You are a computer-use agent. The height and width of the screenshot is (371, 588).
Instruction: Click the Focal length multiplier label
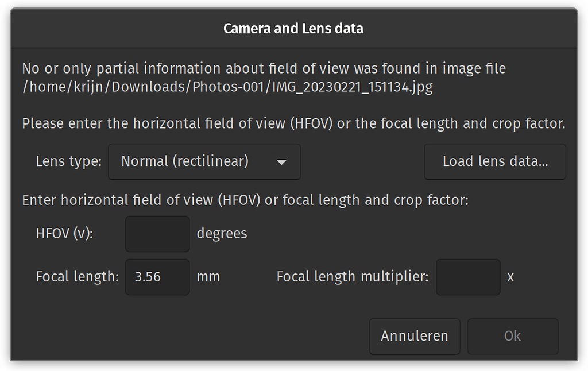click(351, 276)
